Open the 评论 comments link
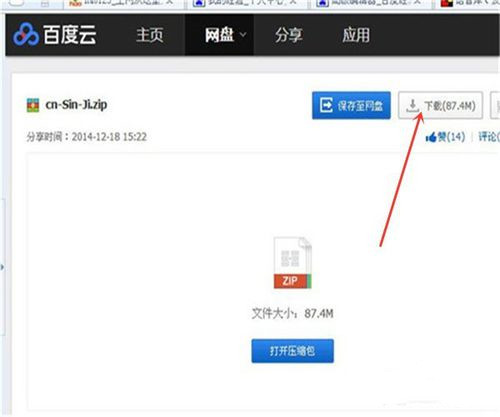This screenshot has height=417, width=500. pyautogui.click(x=489, y=136)
